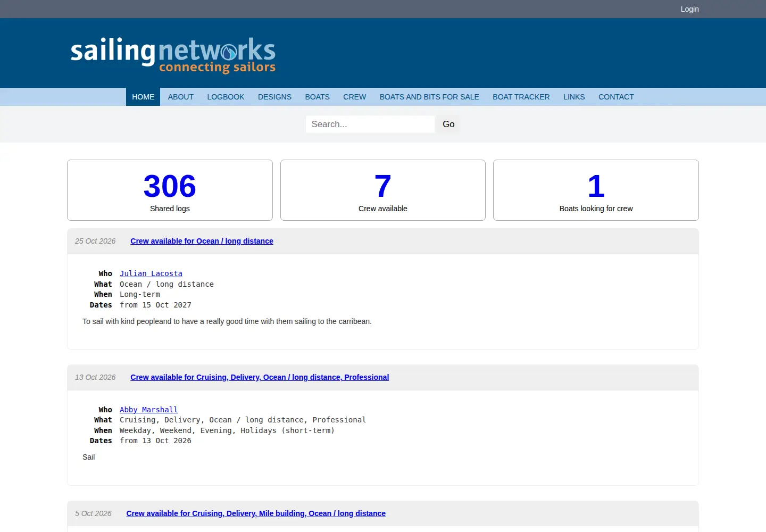Viewport: 766px width, 532px height.
Task: Click 'Weekday, Weekend, Evening, Holidays (short-term)'
Action: pyautogui.click(x=227, y=430)
